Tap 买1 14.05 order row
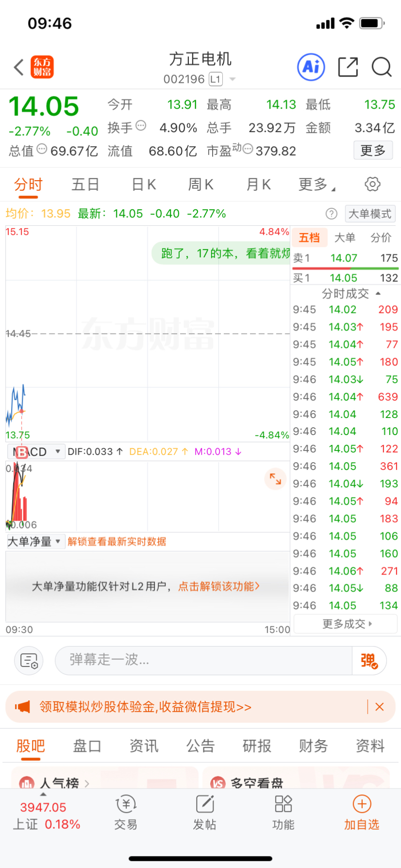The width and height of the screenshot is (401, 868). [x=345, y=278]
